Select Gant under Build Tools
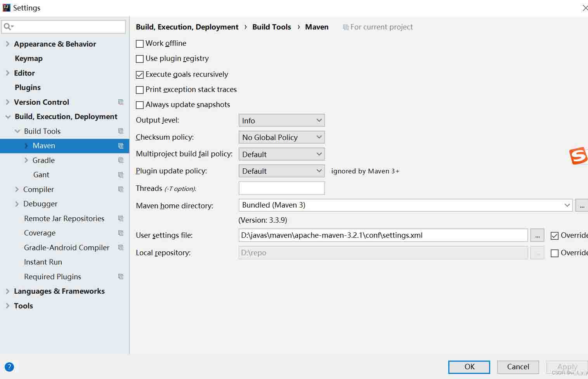The height and width of the screenshot is (379, 588). [41, 175]
